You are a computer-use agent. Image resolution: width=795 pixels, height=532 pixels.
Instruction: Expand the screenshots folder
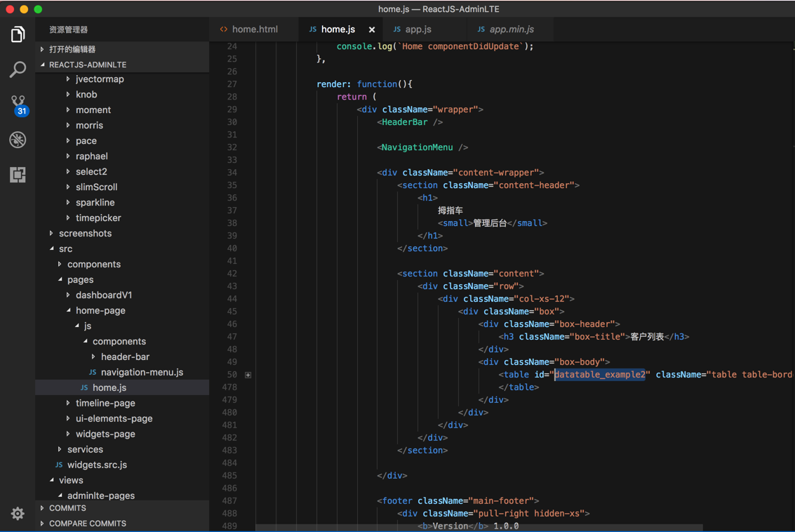click(x=85, y=234)
